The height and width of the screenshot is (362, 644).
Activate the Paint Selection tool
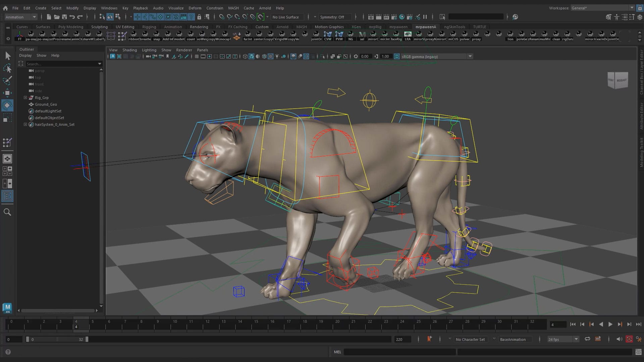click(7, 80)
